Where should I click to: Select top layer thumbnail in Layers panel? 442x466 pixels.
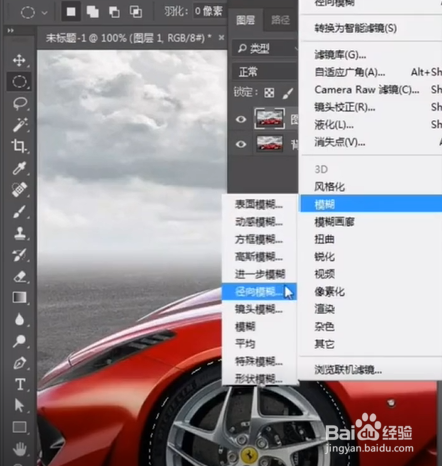tap(269, 118)
